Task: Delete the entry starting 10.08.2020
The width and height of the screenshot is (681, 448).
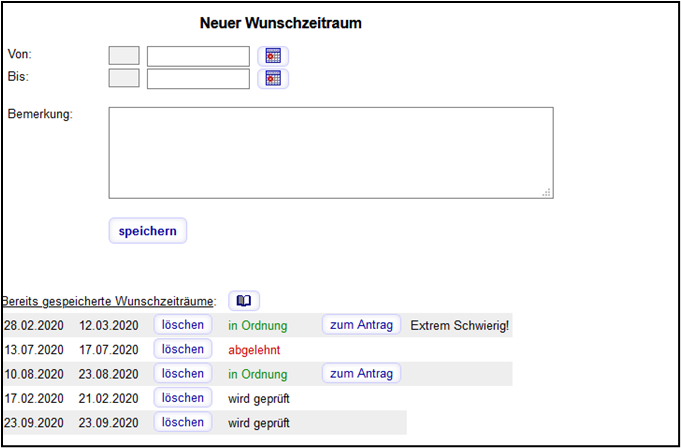Action: (x=183, y=373)
